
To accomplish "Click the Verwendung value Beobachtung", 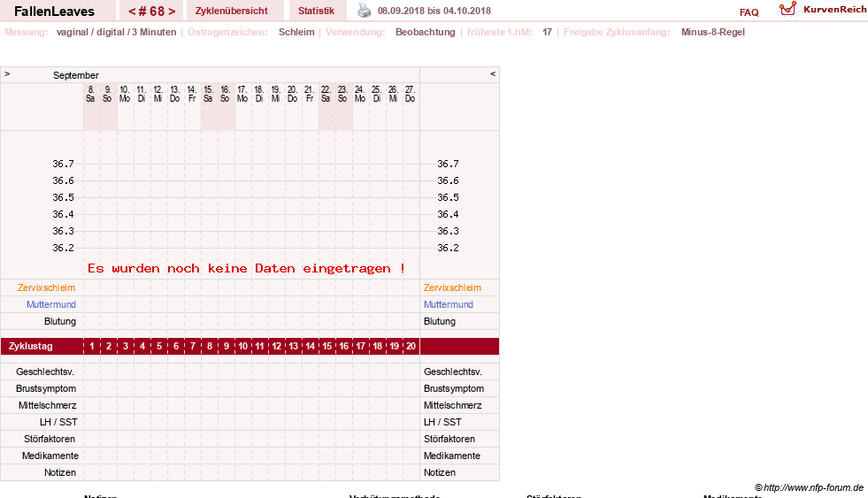I will 425,32.
